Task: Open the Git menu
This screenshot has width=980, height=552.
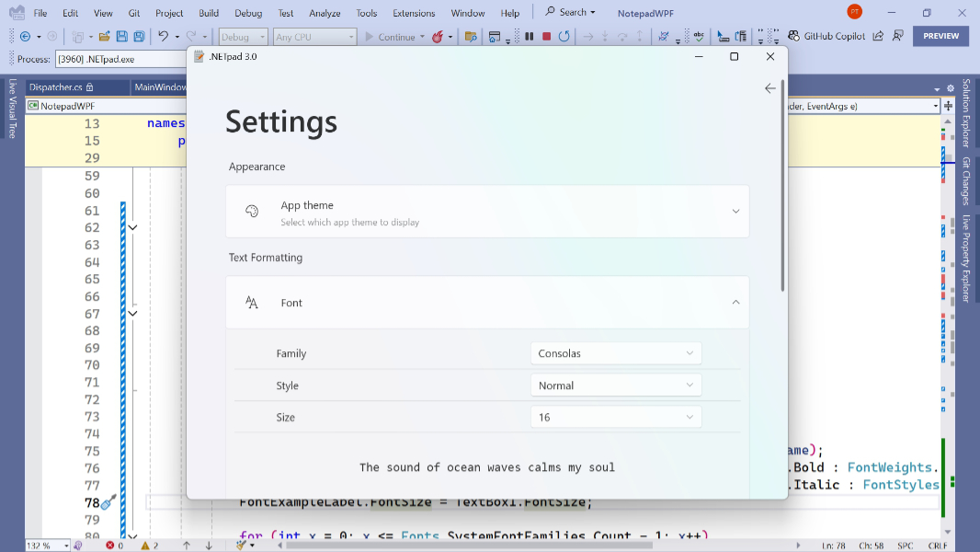Action: pos(135,12)
